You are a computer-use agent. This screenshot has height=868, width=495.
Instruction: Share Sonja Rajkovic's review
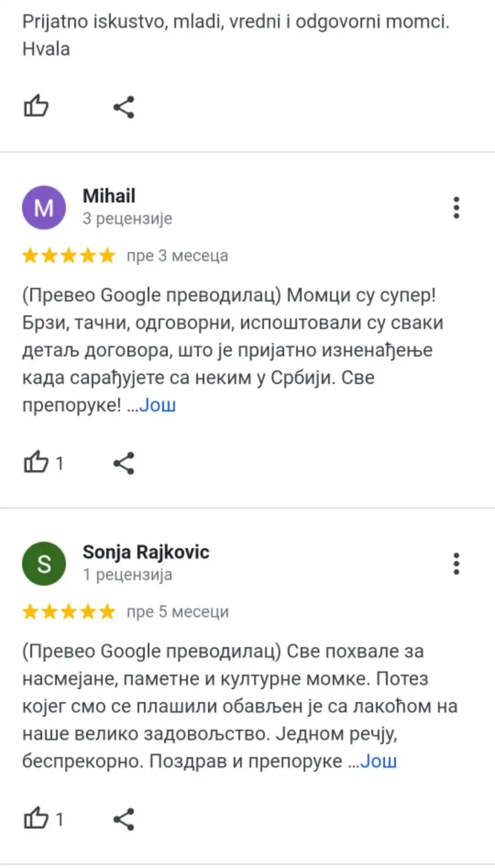pyautogui.click(x=124, y=819)
